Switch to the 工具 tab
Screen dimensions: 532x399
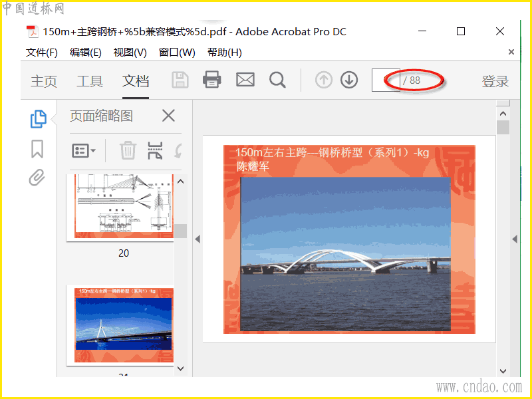tap(90, 81)
